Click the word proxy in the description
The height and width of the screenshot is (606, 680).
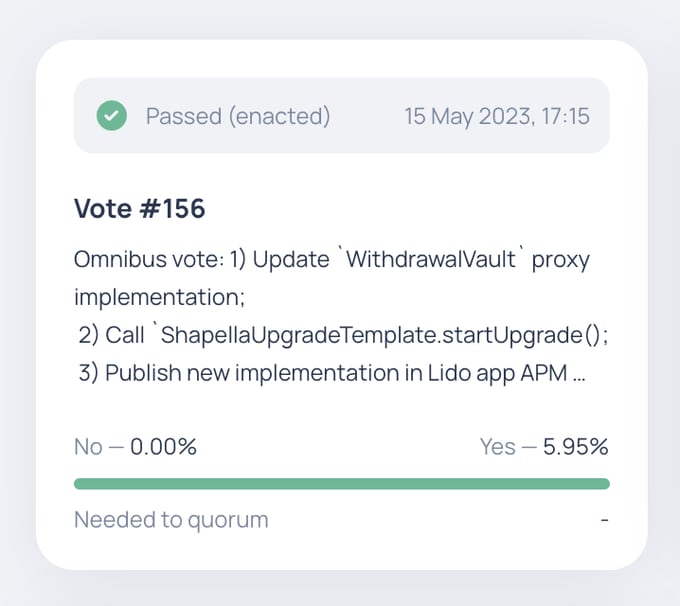pyautogui.click(x=560, y=260)
